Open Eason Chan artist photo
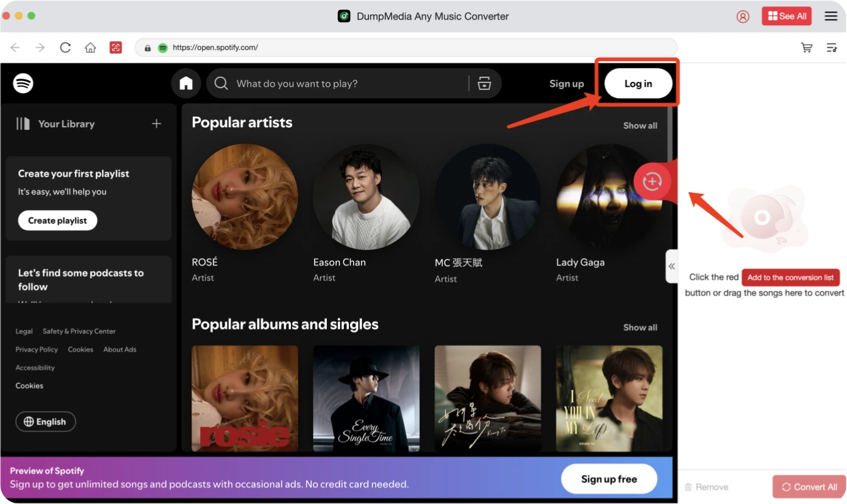The height and width of the screenshot is (504, 847). (x=367, y=197)
